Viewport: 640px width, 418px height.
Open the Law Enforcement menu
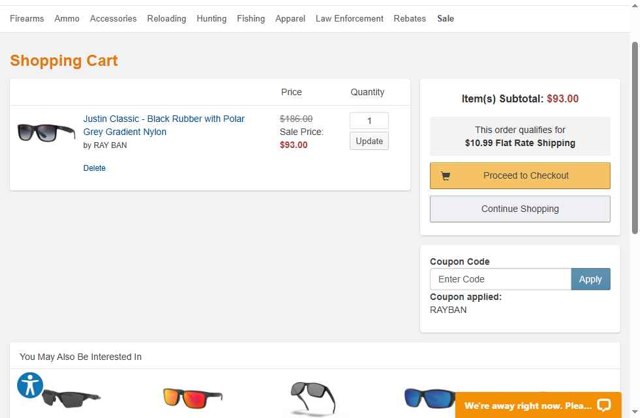pos(349,19)
